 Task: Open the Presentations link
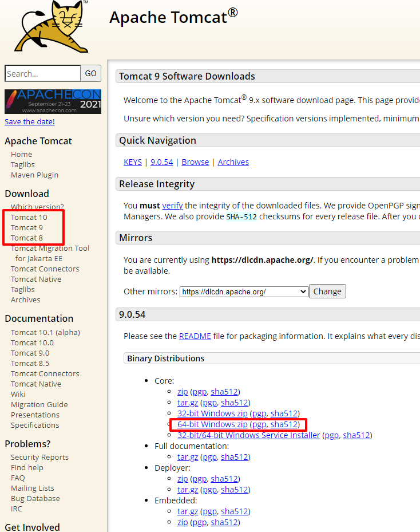35,415
